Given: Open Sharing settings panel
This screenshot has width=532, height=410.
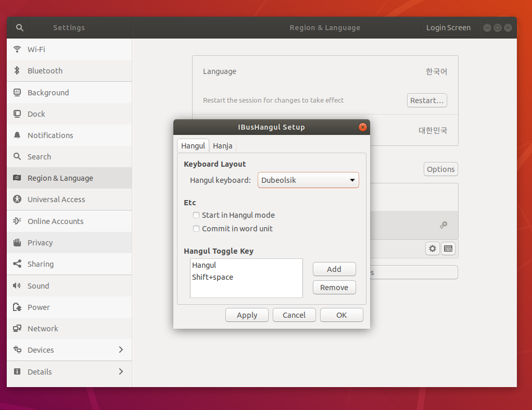Looking at the screenshot, I should (69, 264).
